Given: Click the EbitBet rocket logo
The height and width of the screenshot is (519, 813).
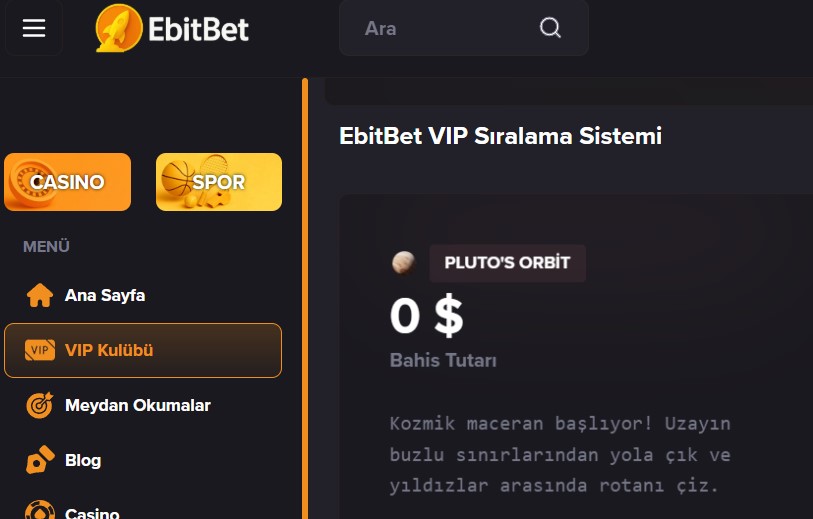Looking at the screenshot, I should (118, 28).
